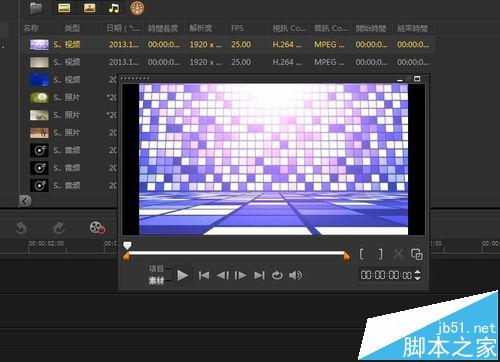Toggle the audio music-note filter icon
The width and height of the screenshot is (500, 362).
point(114,8)
